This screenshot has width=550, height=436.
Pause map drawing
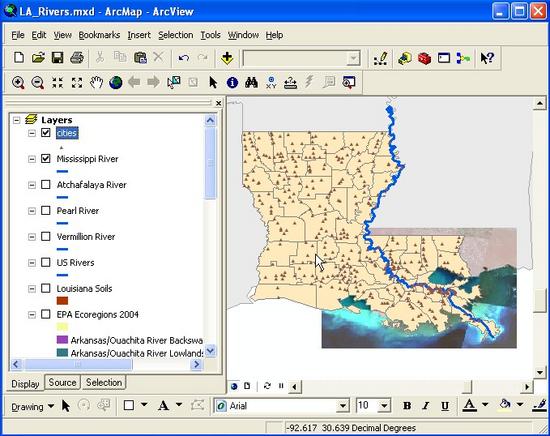pos(281,386)
